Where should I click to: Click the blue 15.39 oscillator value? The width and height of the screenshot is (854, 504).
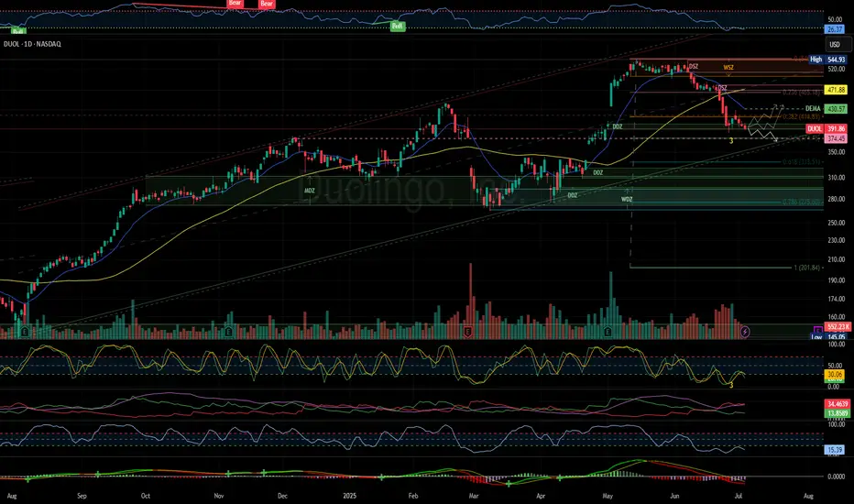click(835, 450)
